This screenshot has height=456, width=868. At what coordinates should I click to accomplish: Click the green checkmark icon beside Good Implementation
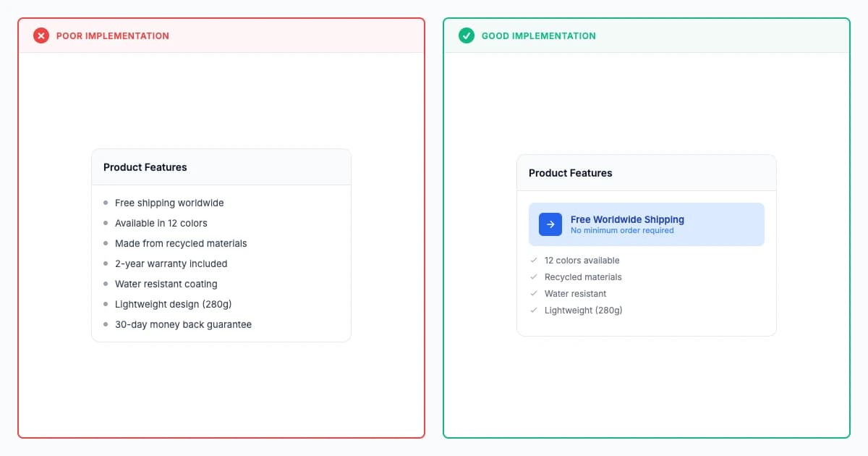467,35
